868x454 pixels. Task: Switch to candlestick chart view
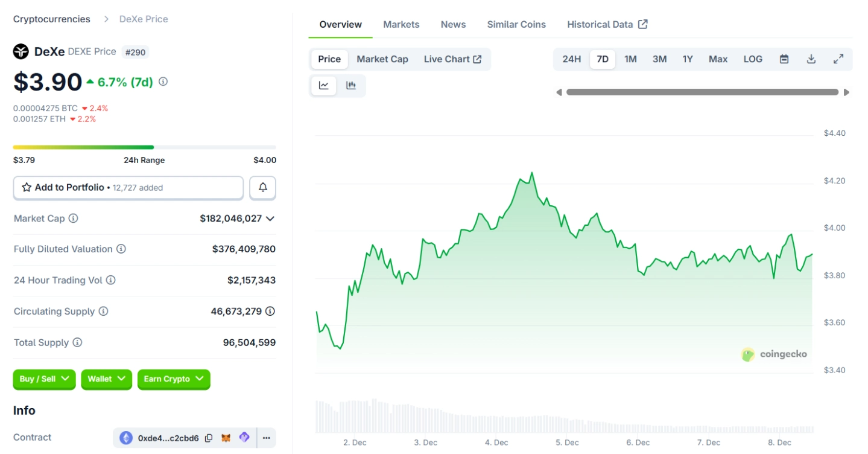351,86
